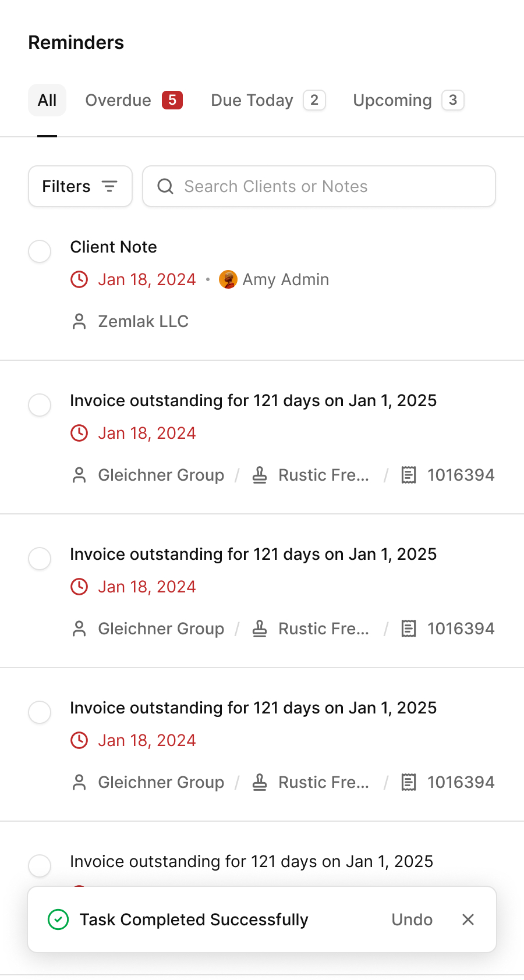Open the Filters dropdown
Screen dimensions: 524x980
tap(80, 186)
